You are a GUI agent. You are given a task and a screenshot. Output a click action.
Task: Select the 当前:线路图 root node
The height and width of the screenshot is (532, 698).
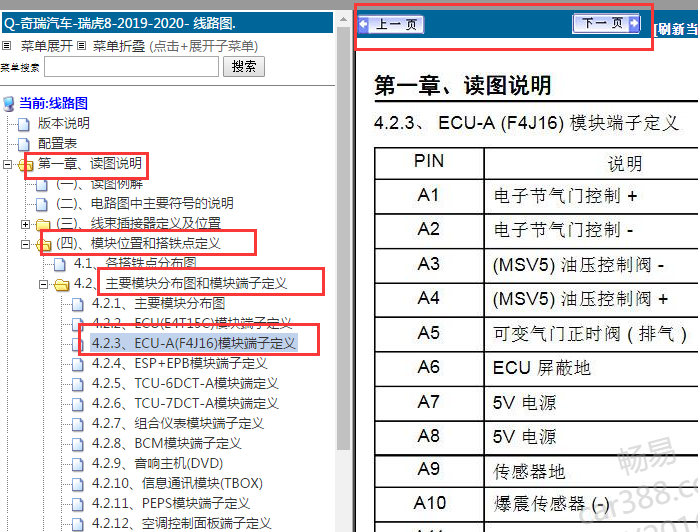[53, 103]
